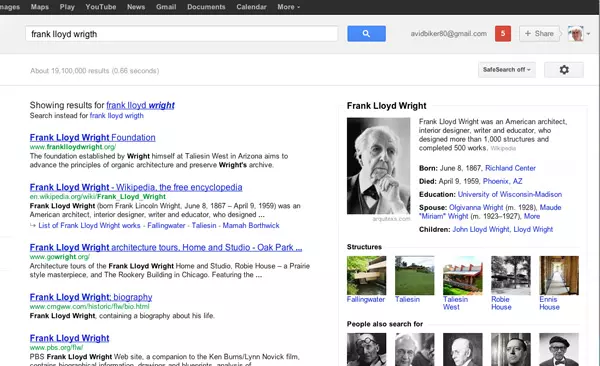Open Gmail from the top bar
The height and width of the screenshot is (366, 600).
(x=166, y=7)
